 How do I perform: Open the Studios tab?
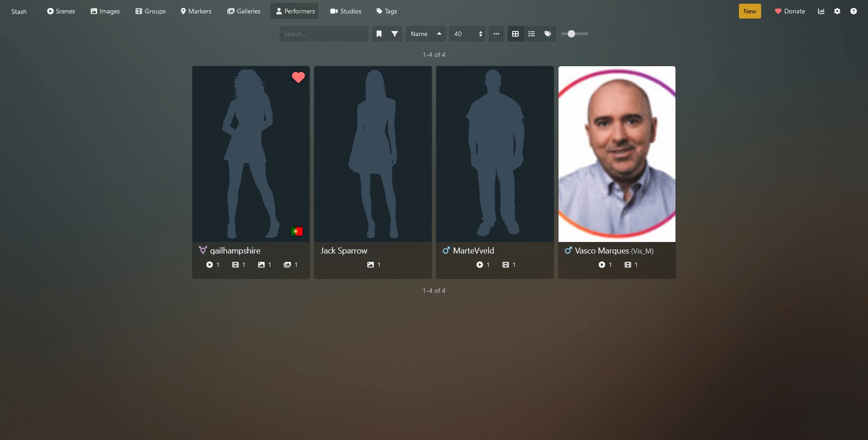pos(346,11)
